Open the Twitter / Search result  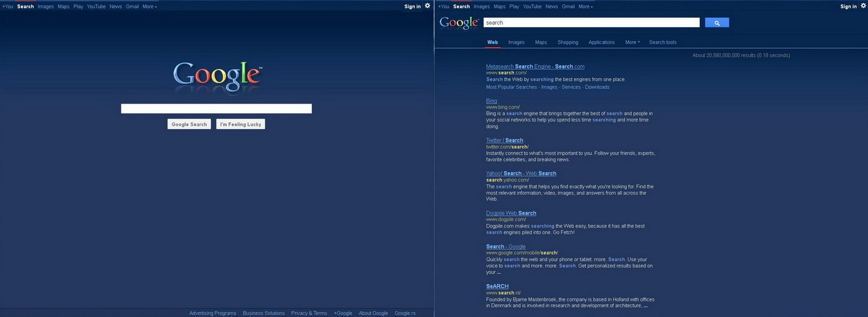[x=505, y=140]
